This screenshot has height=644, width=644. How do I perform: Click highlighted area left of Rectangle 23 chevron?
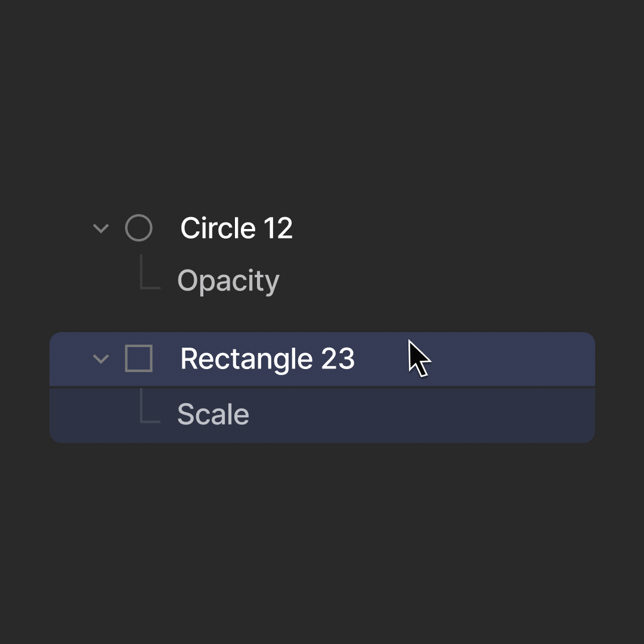coord(70,360)
